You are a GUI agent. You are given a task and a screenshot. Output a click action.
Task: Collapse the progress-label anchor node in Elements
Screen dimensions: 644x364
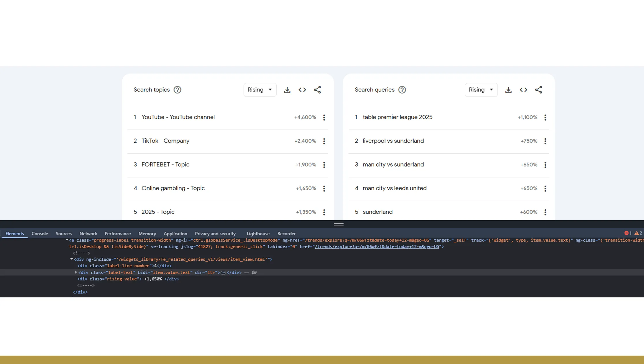(x=67, y=240)
